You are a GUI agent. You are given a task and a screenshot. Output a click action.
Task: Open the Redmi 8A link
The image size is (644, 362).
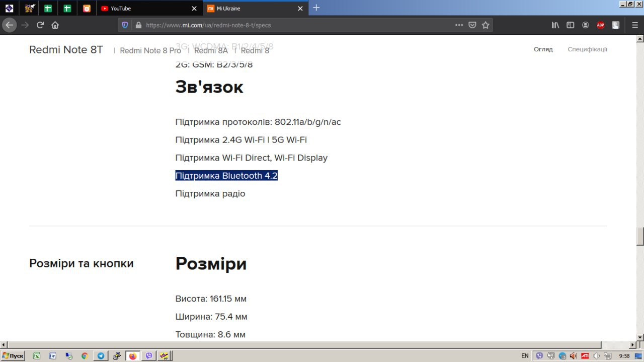coord(211,50)
